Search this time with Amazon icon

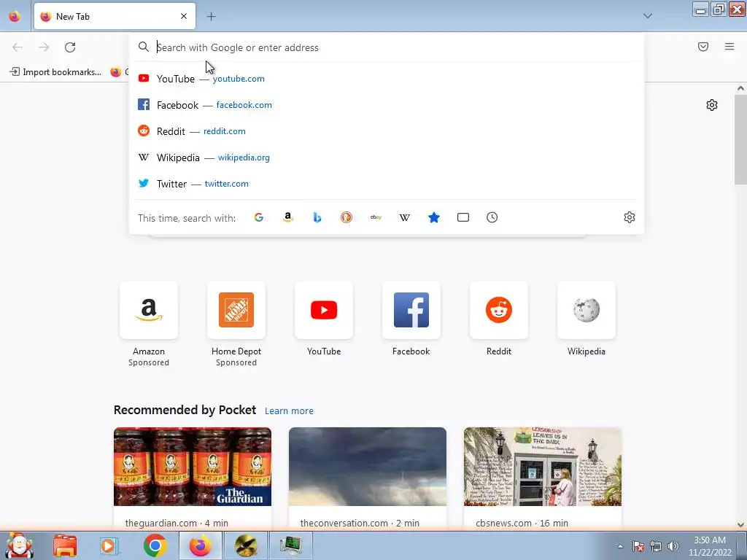coord(287,217)
